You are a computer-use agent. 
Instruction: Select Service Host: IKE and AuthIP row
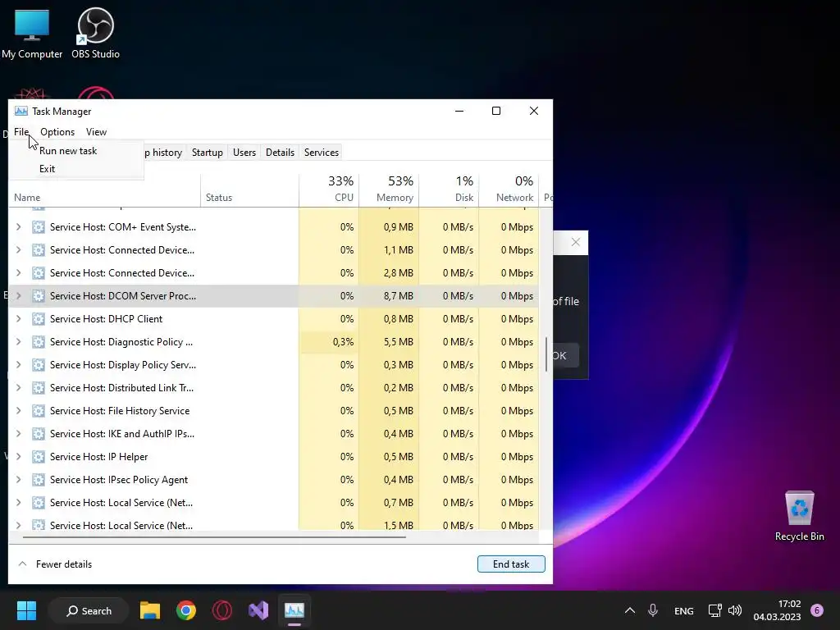tap(274, 434)
